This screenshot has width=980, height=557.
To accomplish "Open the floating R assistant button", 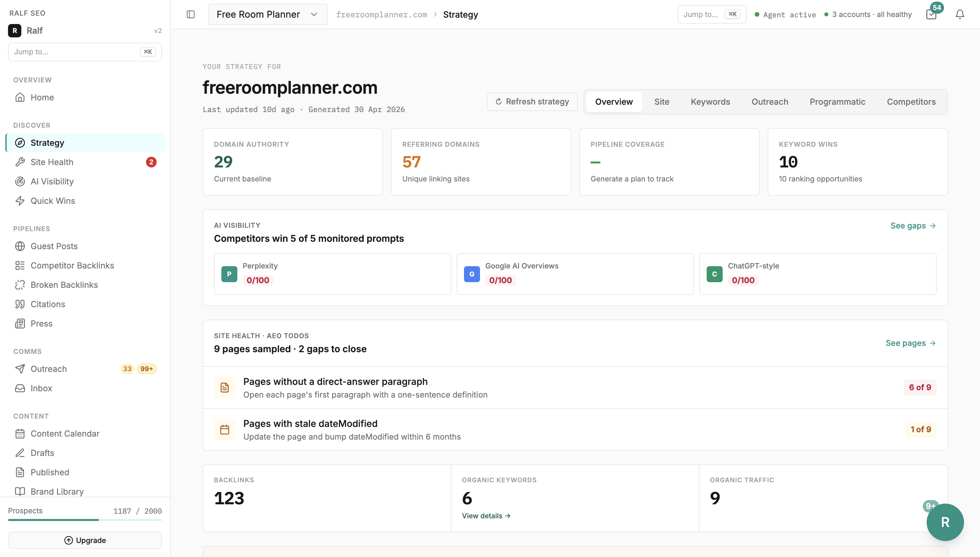I will click(945, 522).
